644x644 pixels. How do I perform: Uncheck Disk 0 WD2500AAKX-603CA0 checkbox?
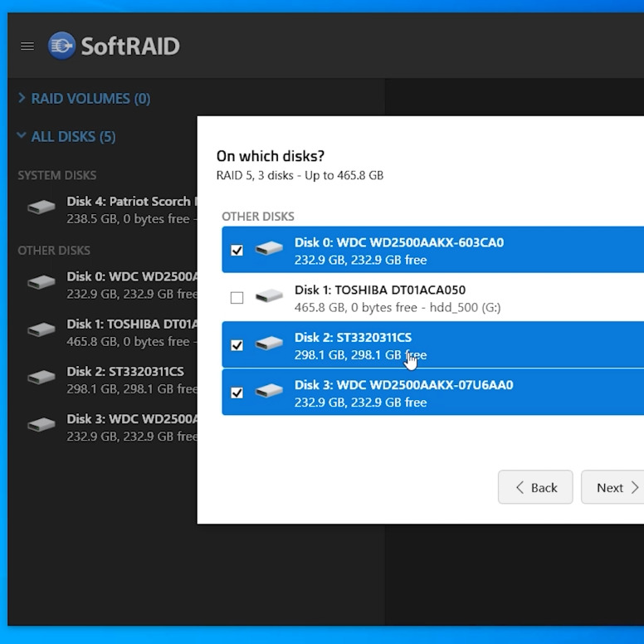pyautogui.click(x=237, y=250)
